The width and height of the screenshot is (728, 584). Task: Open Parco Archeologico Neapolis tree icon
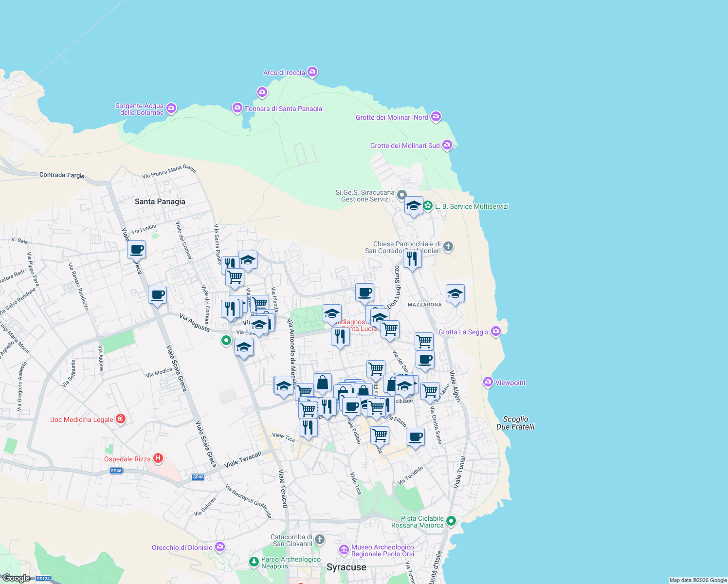pos(254,563)
